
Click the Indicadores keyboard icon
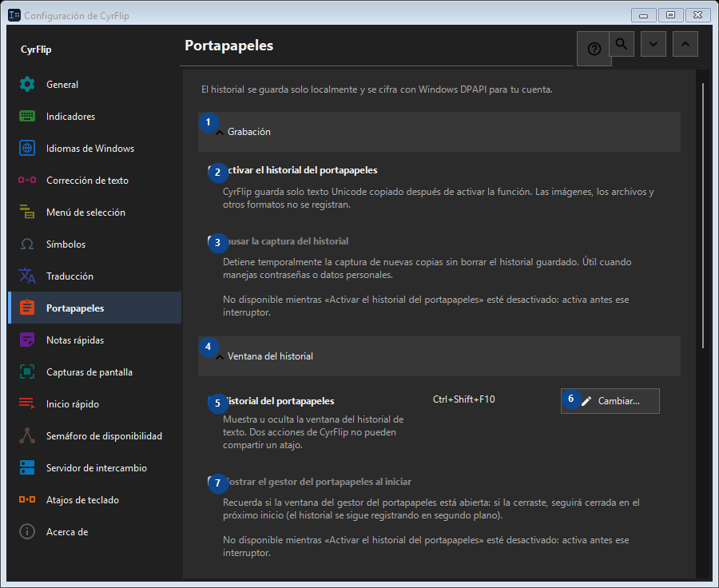pos(27,117)
